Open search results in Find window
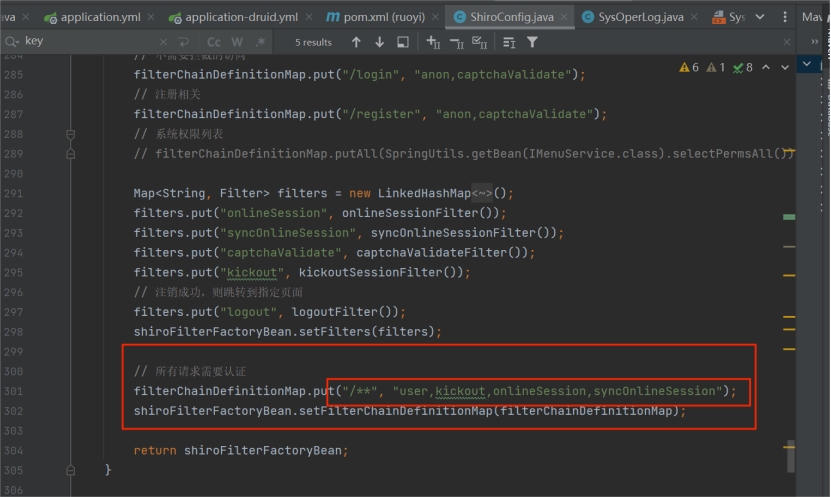Viewport: 831px width, 497px height. (x=403, y=42)
